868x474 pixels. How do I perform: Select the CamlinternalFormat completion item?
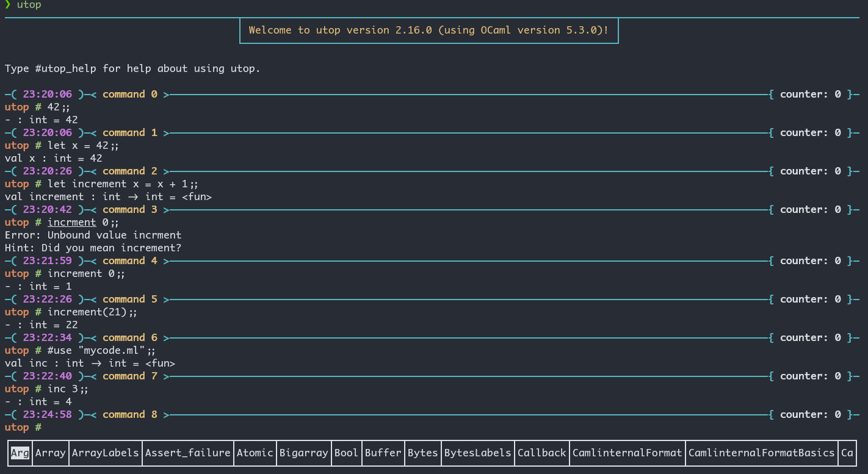(x=627, y=453)
